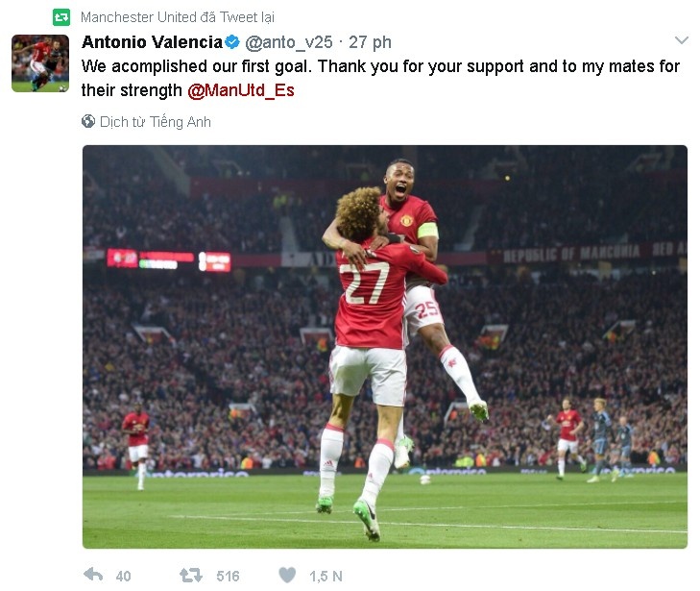Open the @anto_v25 handle link
This screenshot has width=700, height=591.
[289, 42]
